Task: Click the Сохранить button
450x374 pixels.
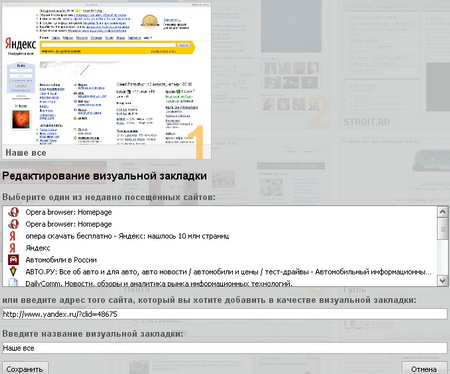Action: click(x=25, y=368)
